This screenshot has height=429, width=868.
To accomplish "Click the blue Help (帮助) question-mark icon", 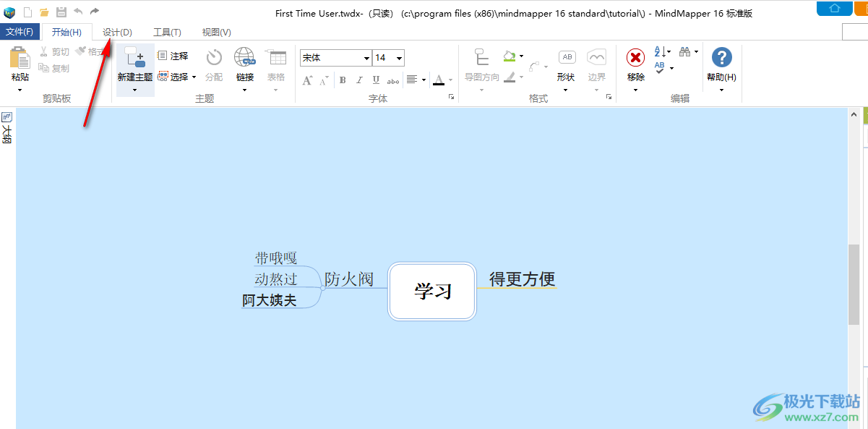I will (x=721, y=57).
